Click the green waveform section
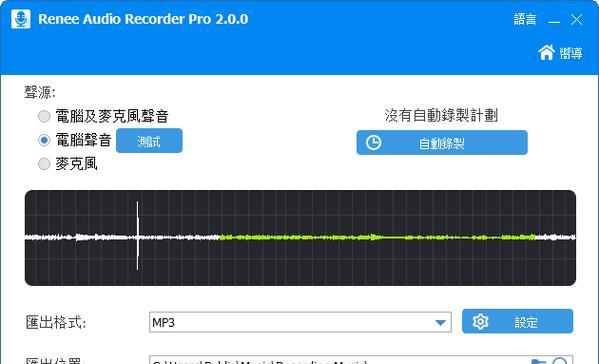 coord(377,237)
